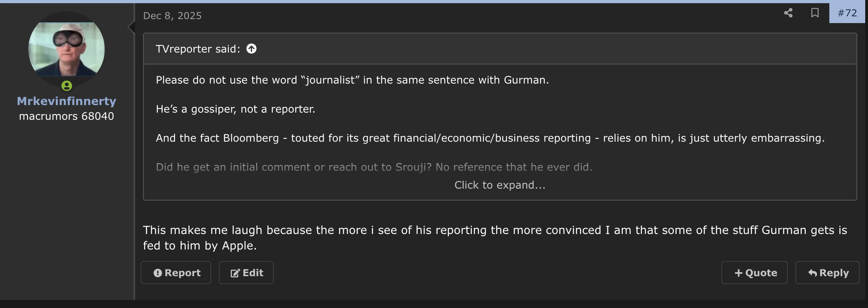Click the faded quoted text about Srouji

[x=374, y=167]
